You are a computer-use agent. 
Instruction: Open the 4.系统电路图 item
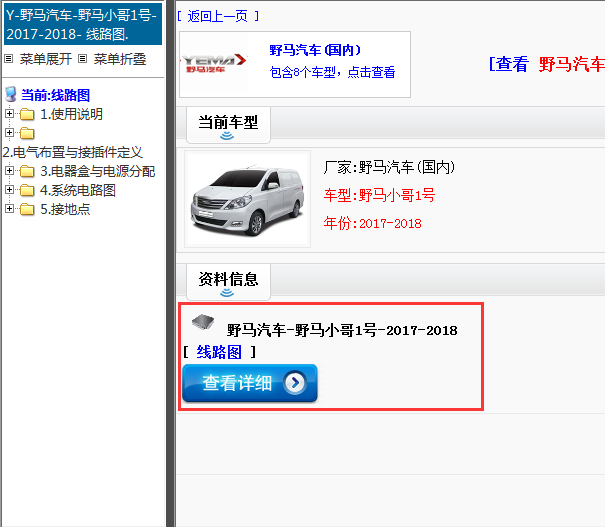78,190
